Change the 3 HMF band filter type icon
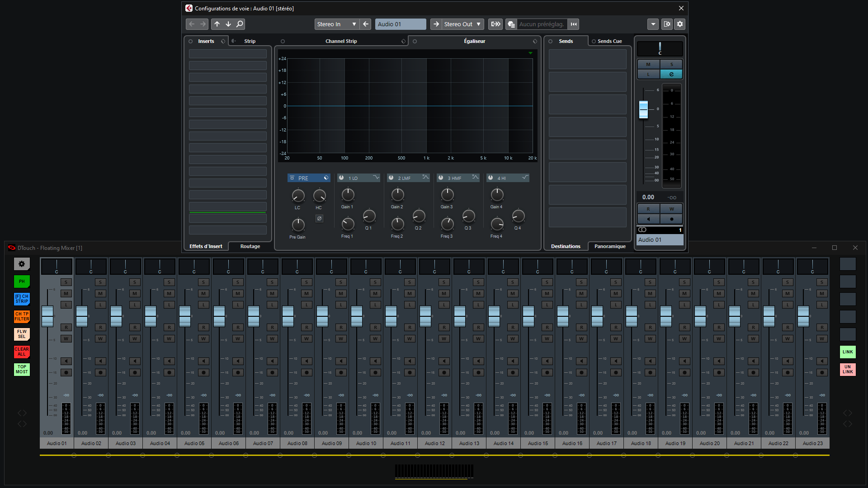This screenshot has width=868, height=488. click(475, 177)
